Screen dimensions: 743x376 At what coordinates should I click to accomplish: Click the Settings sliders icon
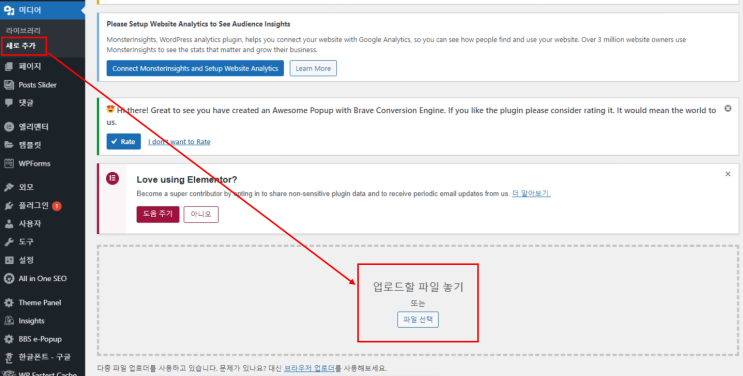[9, 260]
